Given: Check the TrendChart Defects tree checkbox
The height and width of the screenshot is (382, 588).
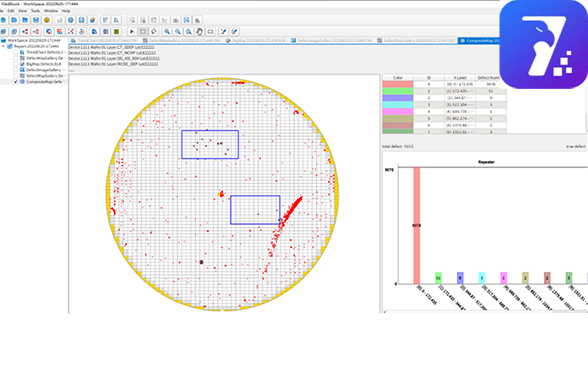Looking at the screenshot, I should (x=16, y=52).
